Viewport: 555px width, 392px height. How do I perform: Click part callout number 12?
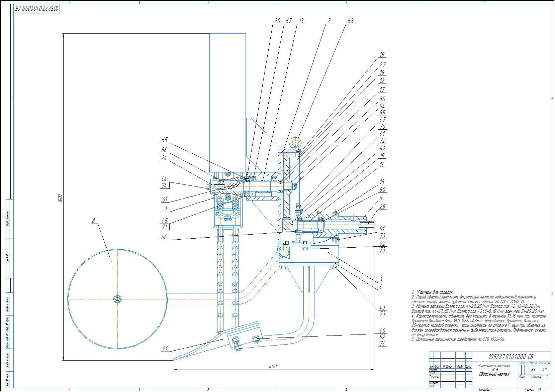point(381,81)
